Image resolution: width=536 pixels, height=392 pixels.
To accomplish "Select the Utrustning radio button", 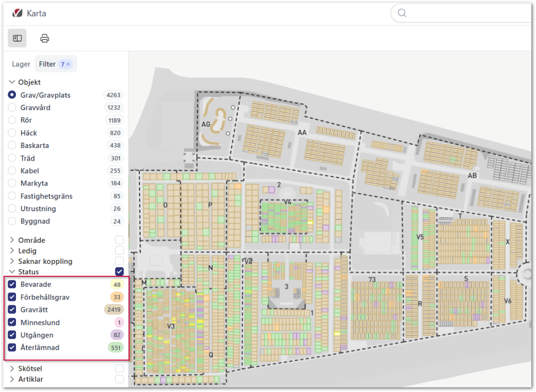I will pos(12,209).
